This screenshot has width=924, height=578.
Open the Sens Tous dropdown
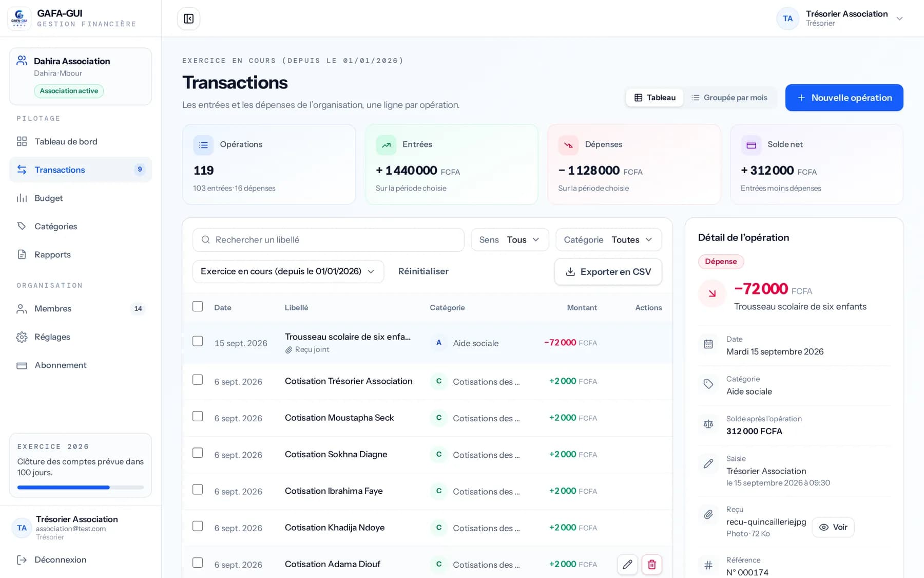pos(510,240)
